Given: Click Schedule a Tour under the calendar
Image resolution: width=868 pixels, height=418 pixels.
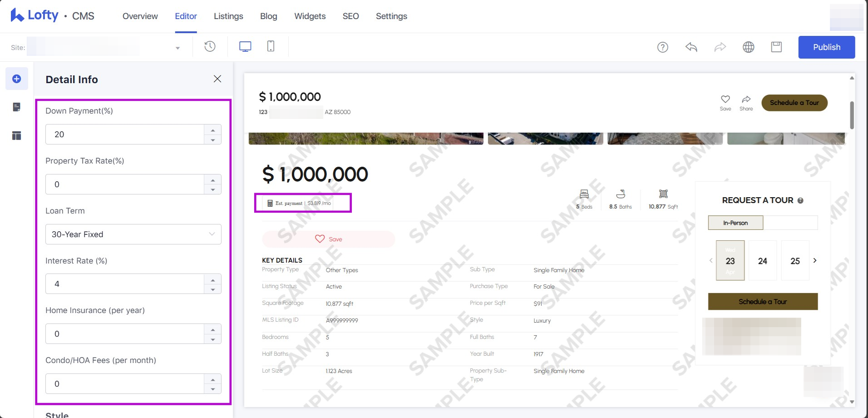Looking at the screenshot, I should pyautogui.click(x=763, y=302).
